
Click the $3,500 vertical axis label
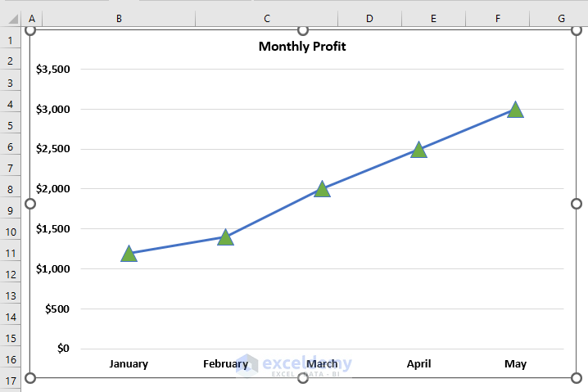(x=52, y=70)
